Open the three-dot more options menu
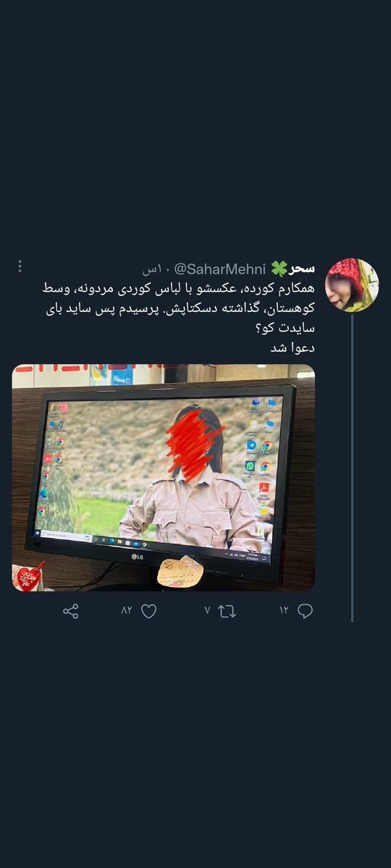 [20, 266]
